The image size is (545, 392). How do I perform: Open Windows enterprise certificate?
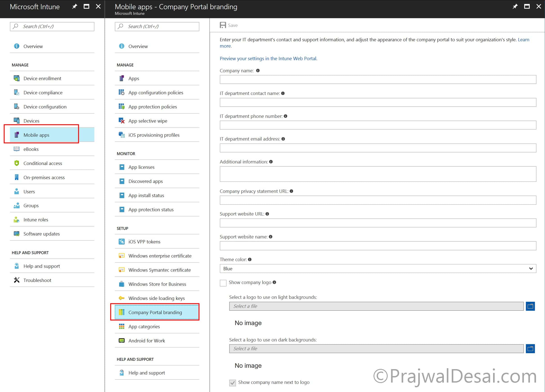point(157,256)
